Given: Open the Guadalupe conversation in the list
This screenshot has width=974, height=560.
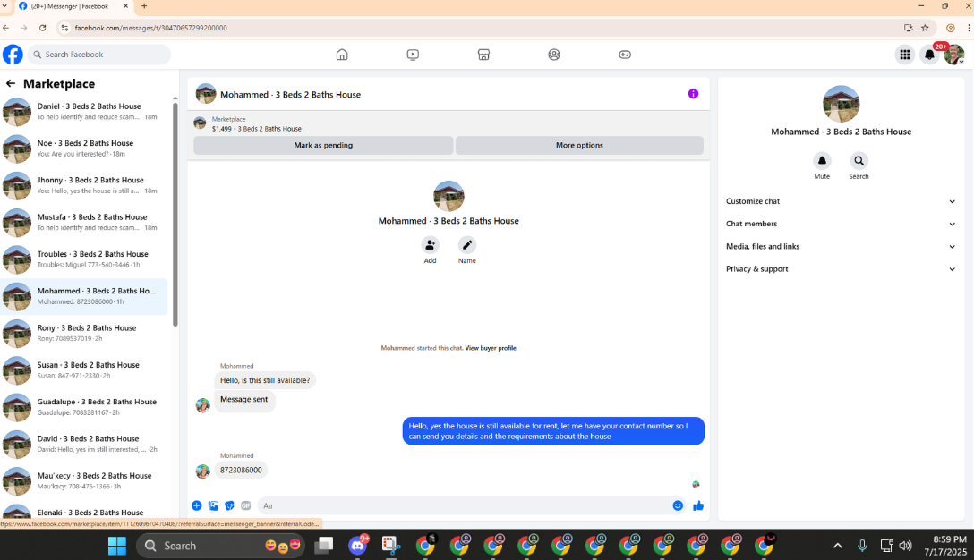Looking at the screenshot, I should (x=84, y=407).
